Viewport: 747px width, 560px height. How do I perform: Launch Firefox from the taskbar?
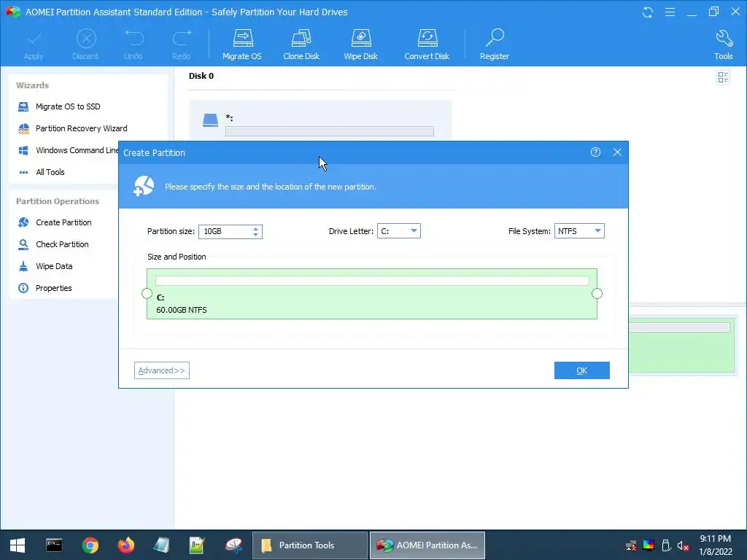click(125, 545)
